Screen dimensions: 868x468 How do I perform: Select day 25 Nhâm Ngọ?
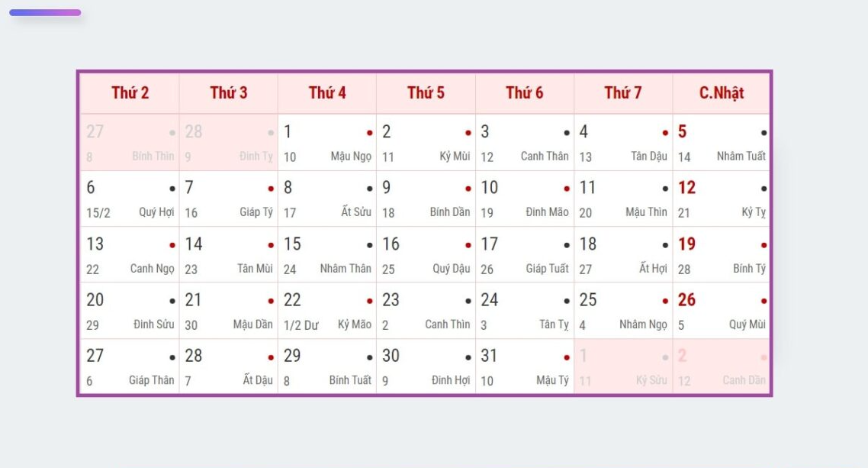coord(623,311)
